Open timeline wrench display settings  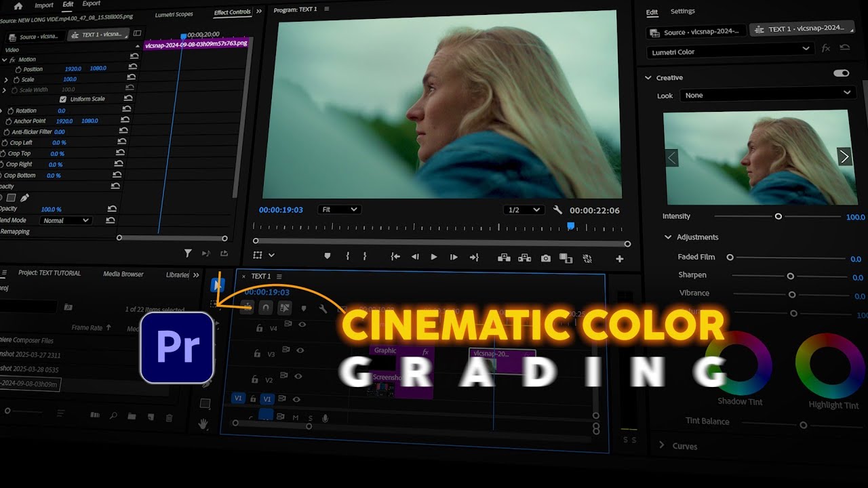pyautogui.click(x=323, y=309)
